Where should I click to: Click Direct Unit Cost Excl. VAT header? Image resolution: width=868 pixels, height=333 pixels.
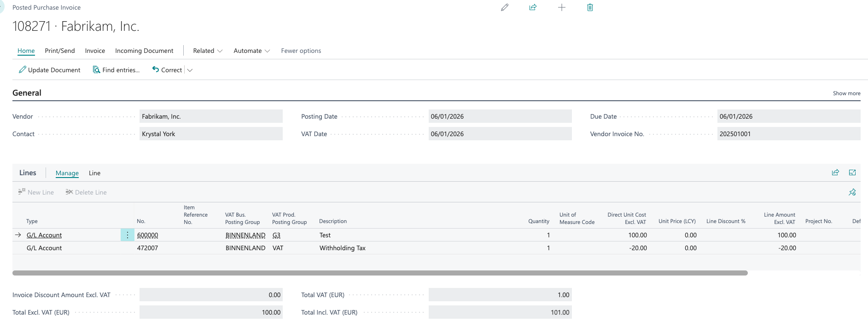tap(627, 218)
